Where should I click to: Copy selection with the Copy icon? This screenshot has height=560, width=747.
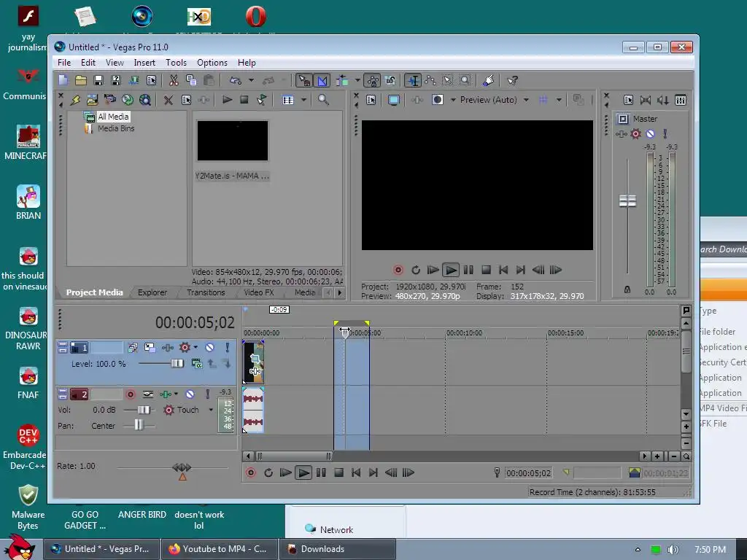[191, 80]
